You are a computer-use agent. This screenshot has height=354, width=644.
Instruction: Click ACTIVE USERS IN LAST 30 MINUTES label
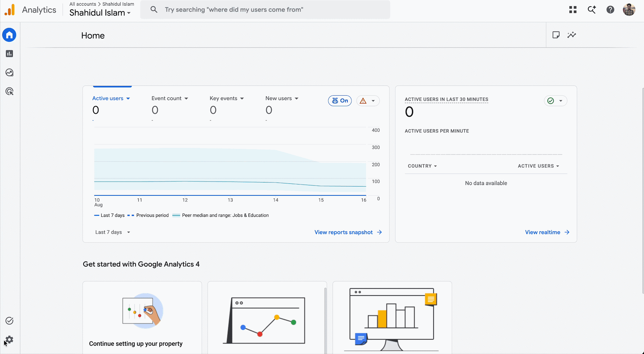coord(446,99)
